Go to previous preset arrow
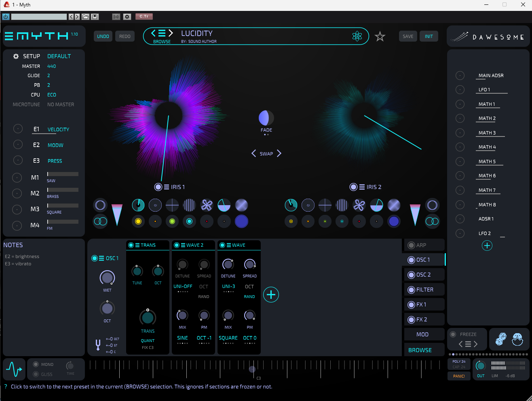Image resolution: width=532 pixels, height=401 pixels. tap(153, 33)
